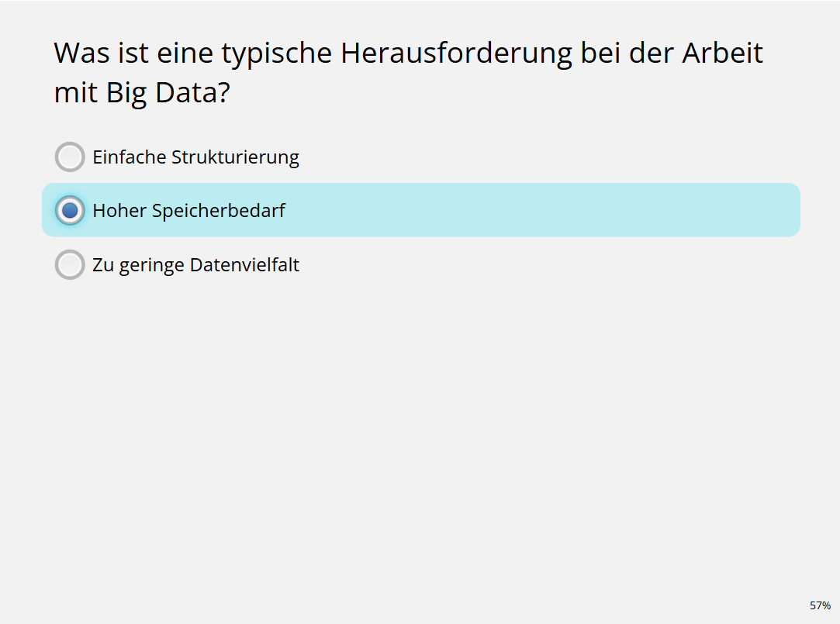Screen dimensions: 840x624
Task: Choose the Zu geringe Datenvielfalt radio circle
Action: tap(70, 264)
